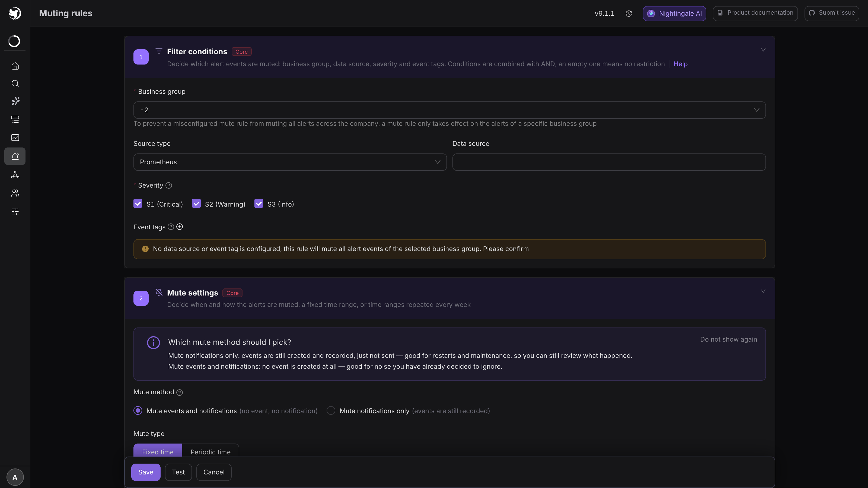Viewport: 868px width, 488px height.
Task: Switch to Periodic time mute type
Action: [210, 452]
